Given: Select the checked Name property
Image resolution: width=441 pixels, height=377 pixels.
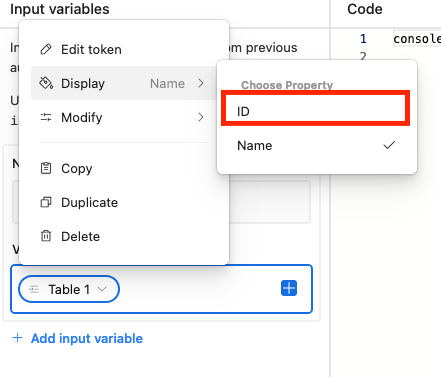Looking at the screenshot, I should 317,146.
